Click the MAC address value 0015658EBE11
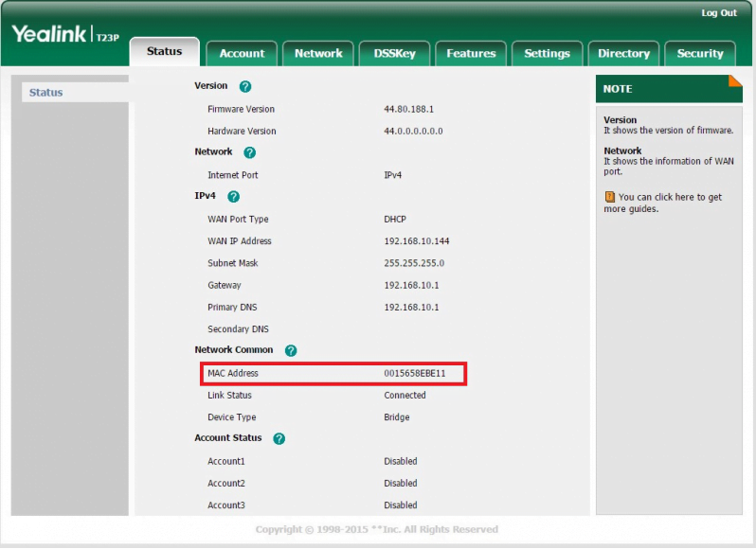 [415, 374]
